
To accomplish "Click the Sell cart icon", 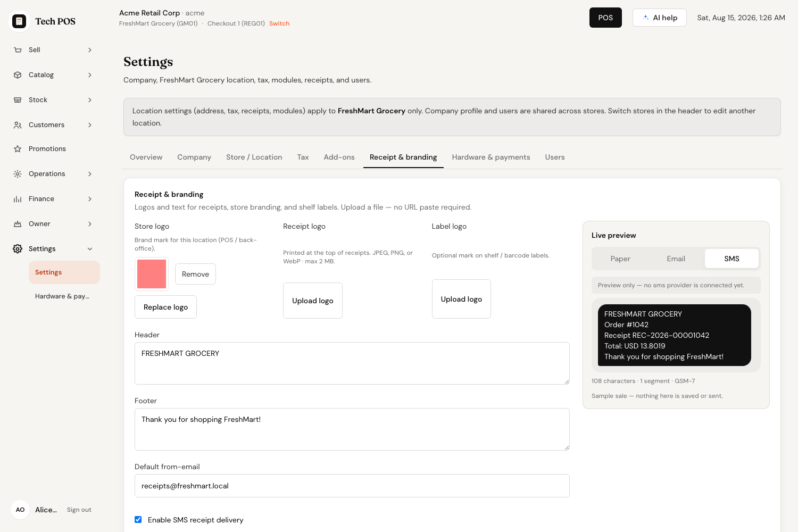I will [18, 50].
